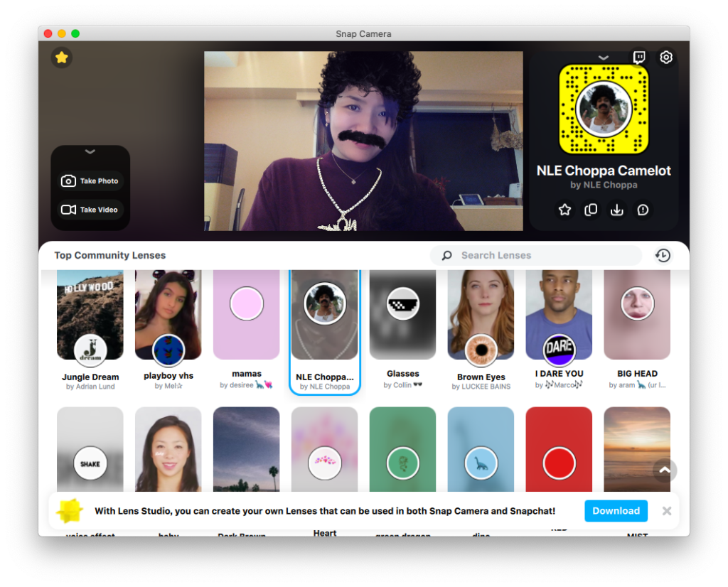Click the Top Community Lenses heading
Screen dimensions: 728x587
[110, 255]
